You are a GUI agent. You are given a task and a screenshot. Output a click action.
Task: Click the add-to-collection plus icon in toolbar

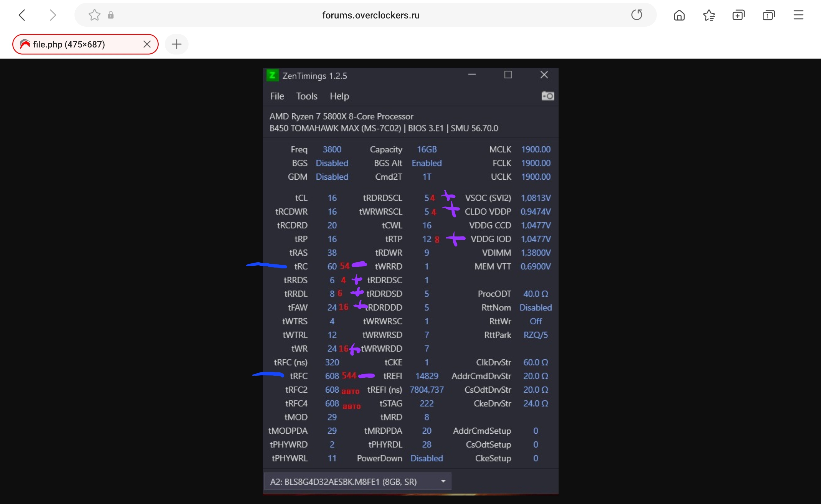tap(738, 15)
